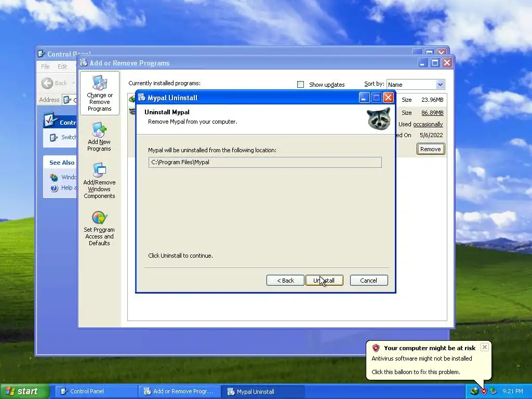Switch to Control Panel taskbar button
Viewport: 532px width, 399px height.
click(x=96, y=392)
